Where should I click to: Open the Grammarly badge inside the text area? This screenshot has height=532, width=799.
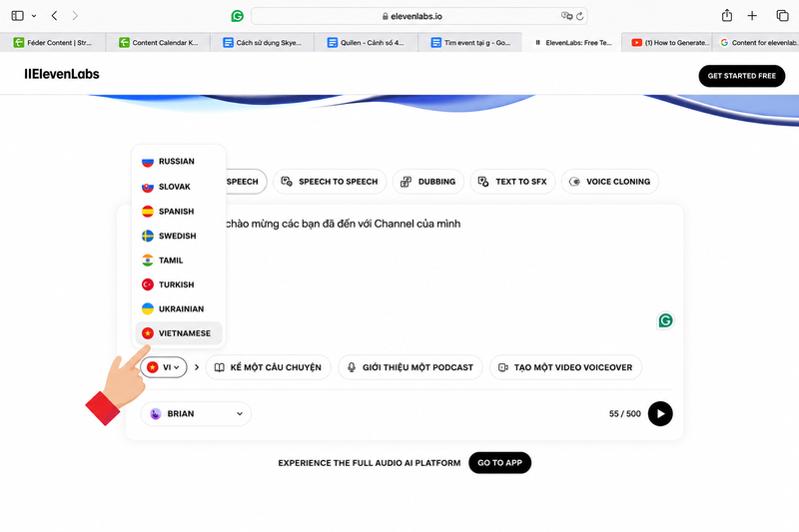(665, 320)
